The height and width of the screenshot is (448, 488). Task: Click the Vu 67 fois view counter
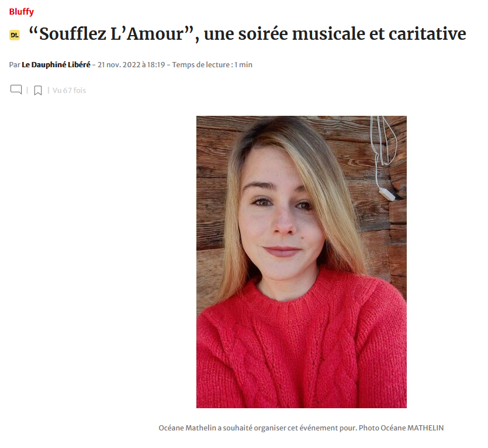point(69,90)
